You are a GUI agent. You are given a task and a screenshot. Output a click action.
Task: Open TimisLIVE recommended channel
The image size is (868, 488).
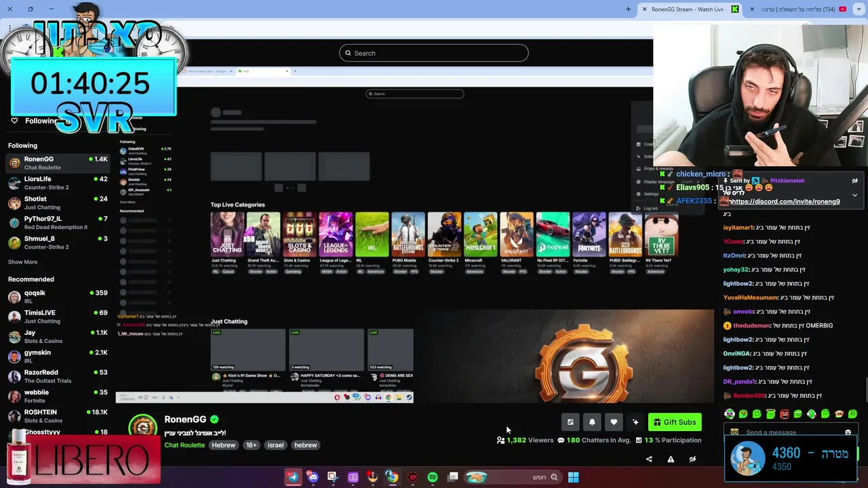tap(58, 317)
